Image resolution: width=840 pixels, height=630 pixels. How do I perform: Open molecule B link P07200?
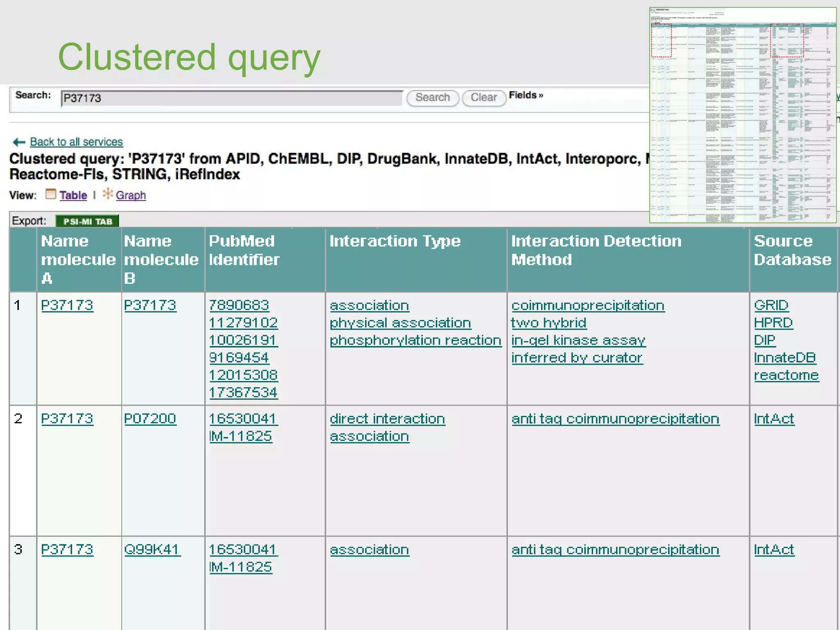[x=150, y=419]
